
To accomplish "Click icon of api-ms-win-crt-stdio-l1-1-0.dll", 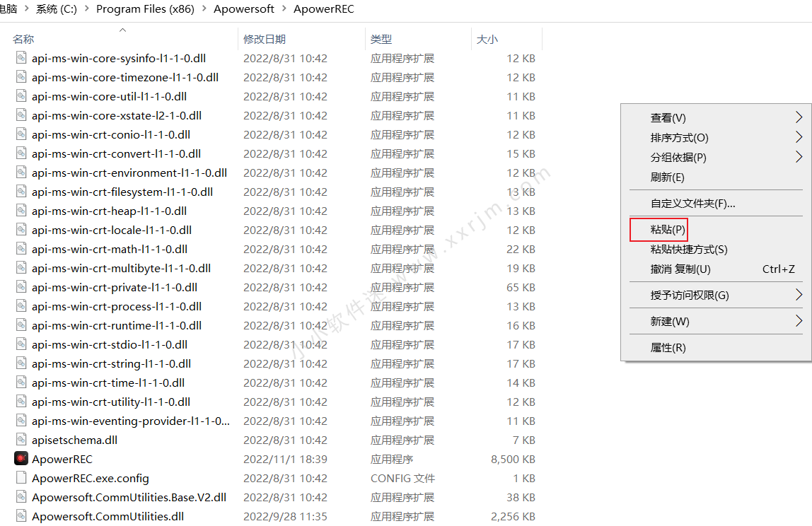I will click(21, 344).
